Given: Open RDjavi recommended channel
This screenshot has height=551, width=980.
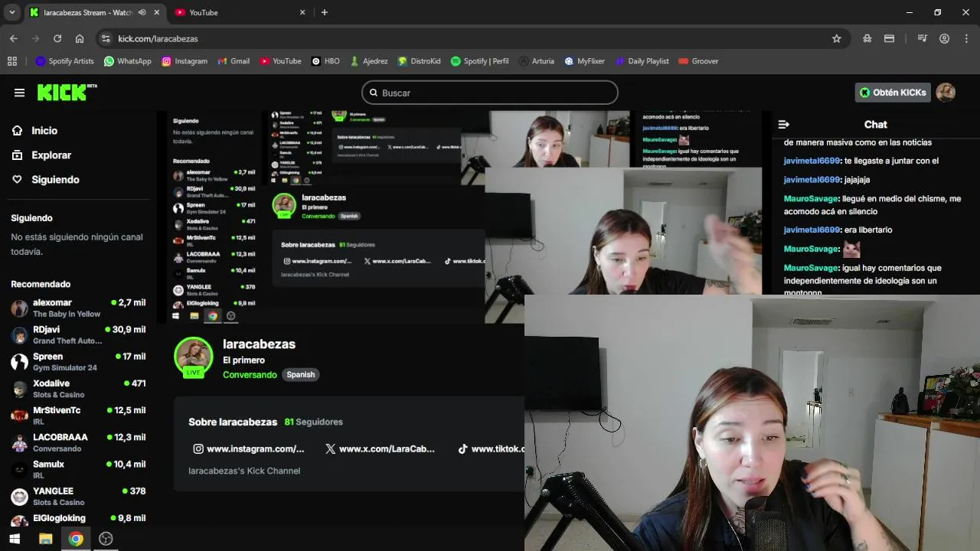Looking at the screenshot, I should (78, 334).
